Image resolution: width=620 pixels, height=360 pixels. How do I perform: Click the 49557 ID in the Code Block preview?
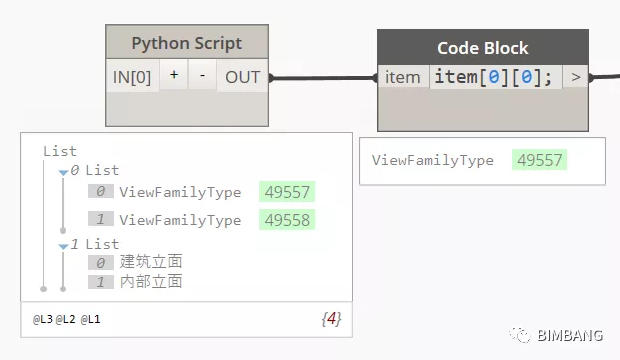(539, 160)
